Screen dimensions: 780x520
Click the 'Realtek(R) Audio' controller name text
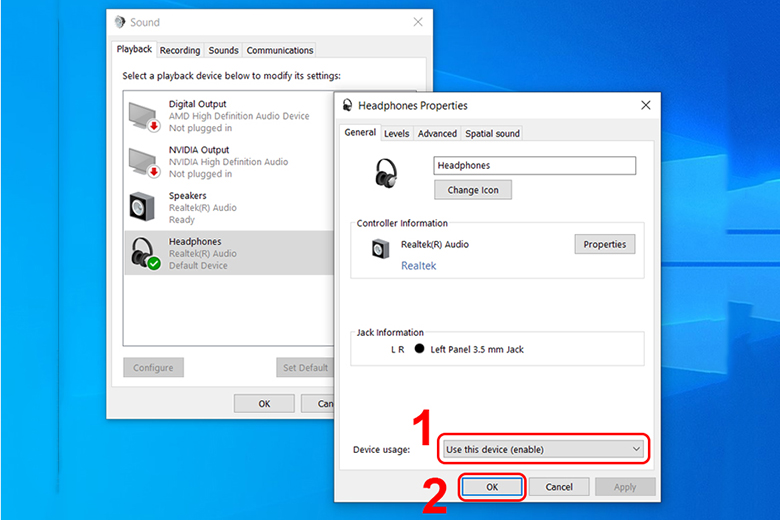[435, 244]
